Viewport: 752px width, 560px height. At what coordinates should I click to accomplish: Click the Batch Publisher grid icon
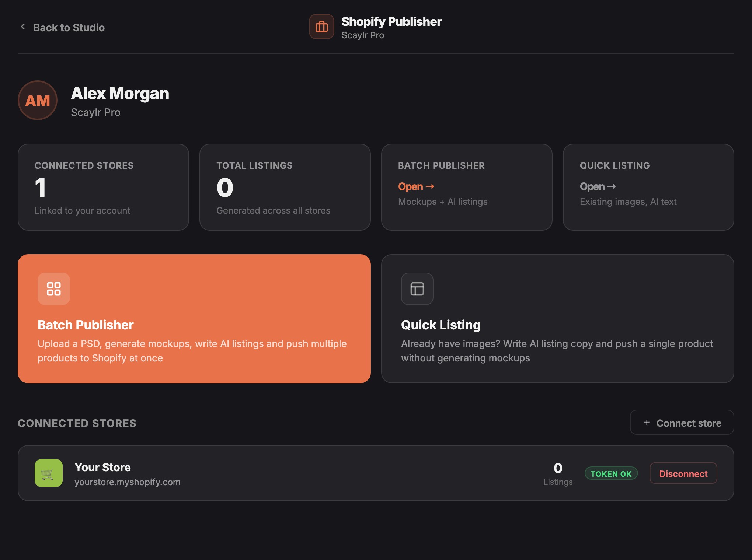54,289
